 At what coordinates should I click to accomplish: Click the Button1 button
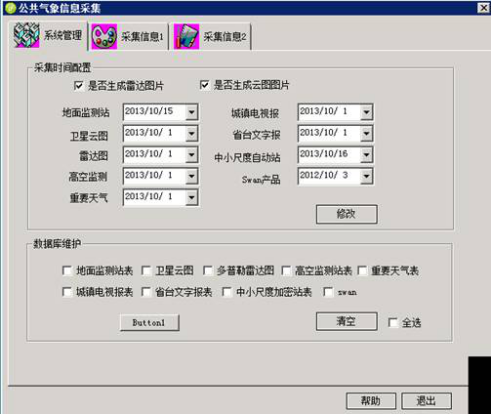150,323
